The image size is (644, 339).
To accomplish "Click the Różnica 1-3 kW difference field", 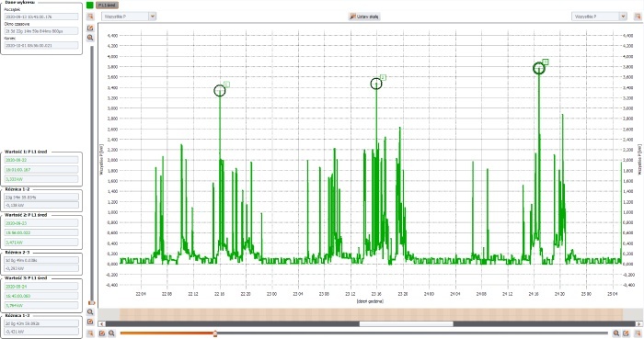I will (x=41, y=332).
